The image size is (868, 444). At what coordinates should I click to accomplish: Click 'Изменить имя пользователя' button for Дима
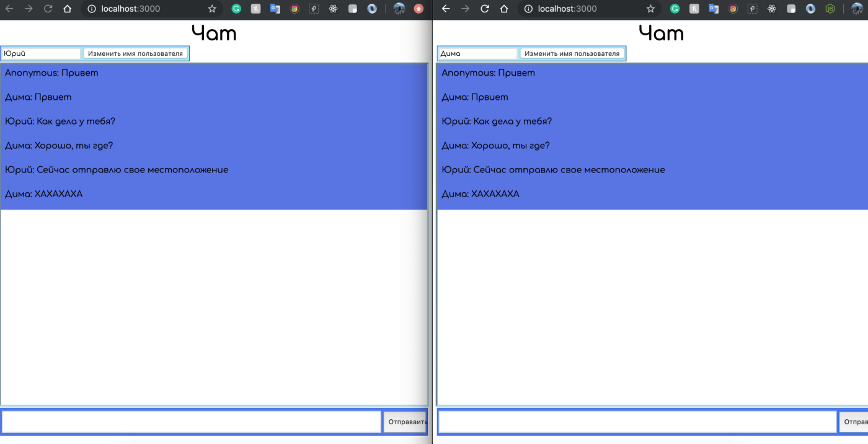coord(572,53)
